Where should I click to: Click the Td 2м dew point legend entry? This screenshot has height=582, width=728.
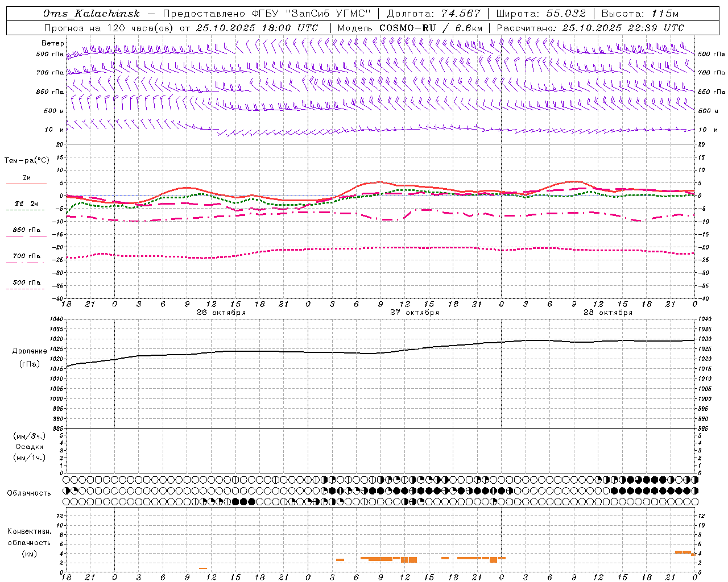[x=26, y=203]
